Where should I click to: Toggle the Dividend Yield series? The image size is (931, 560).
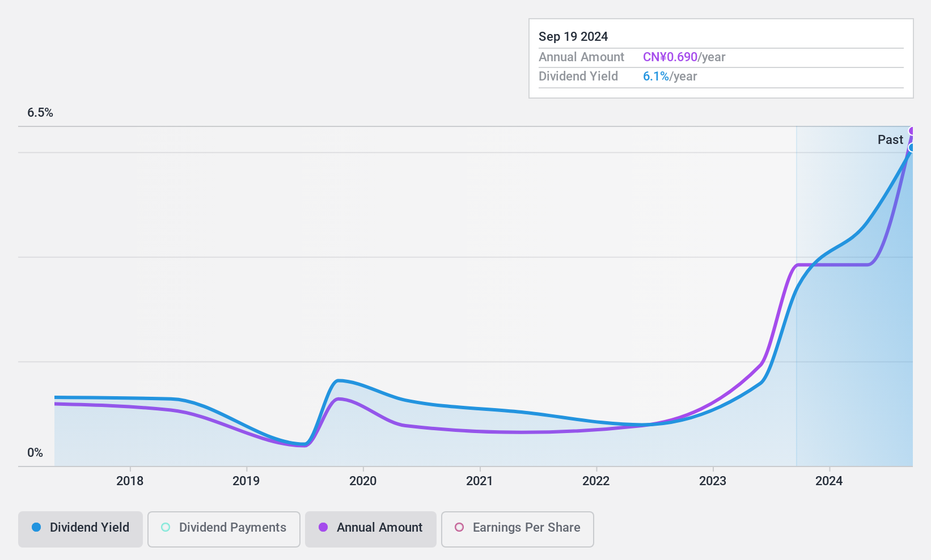tap(80, 529)
